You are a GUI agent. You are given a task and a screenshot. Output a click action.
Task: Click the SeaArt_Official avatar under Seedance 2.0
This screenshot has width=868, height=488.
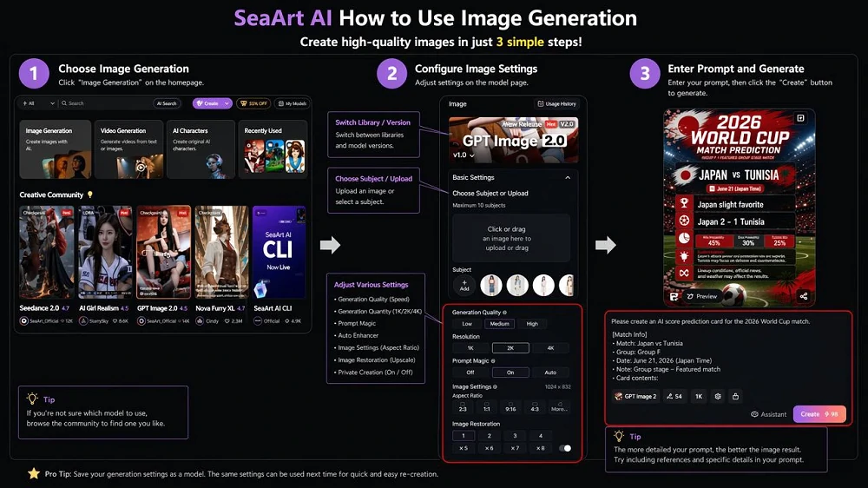tap(23, 320)
